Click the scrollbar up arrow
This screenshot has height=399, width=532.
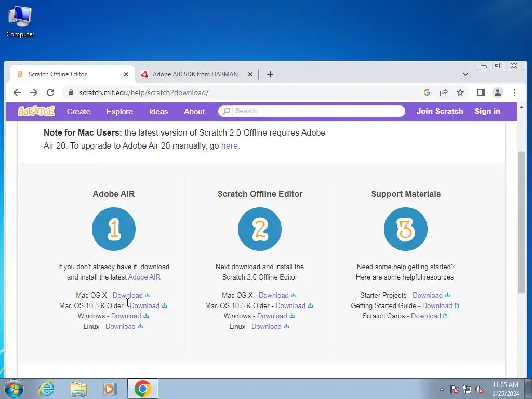(521, 107)
